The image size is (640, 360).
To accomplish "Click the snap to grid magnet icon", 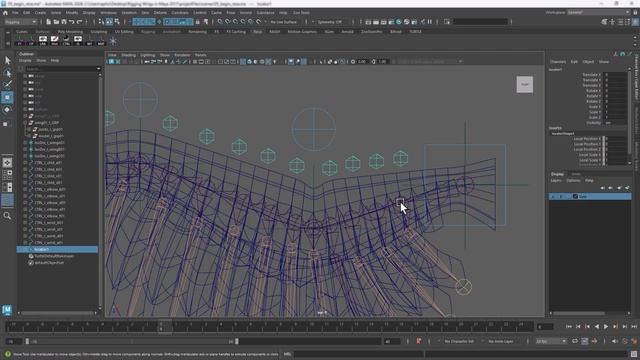I will [220, 22].
